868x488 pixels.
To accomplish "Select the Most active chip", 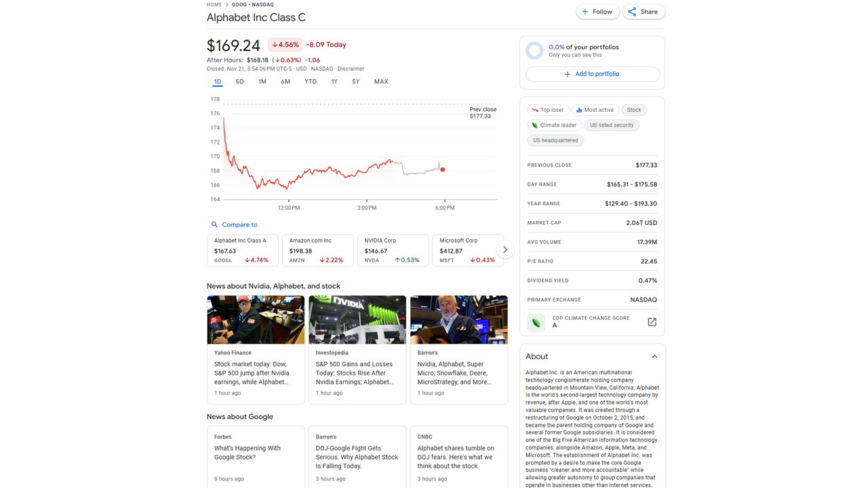I will click(x=594, y=110).
